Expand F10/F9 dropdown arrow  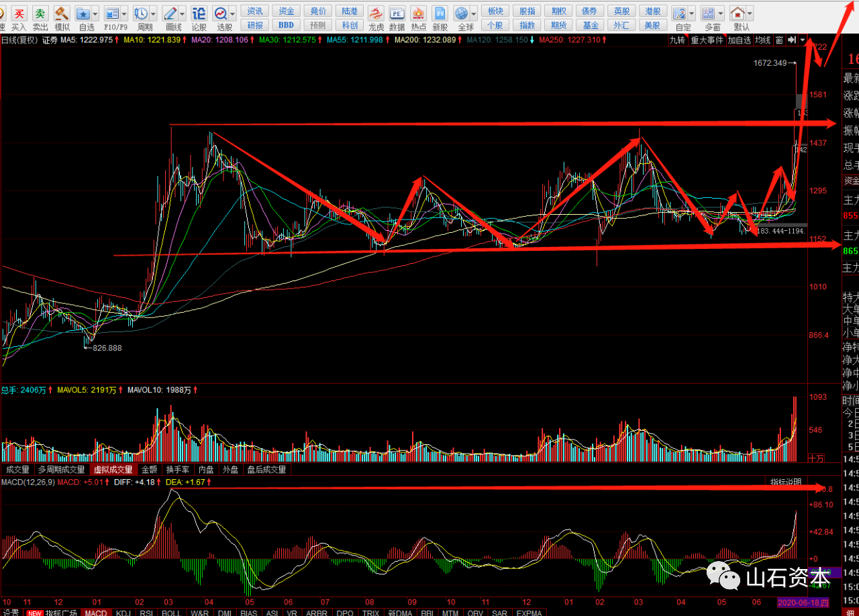pyautogui.click(x=124, y=13)
